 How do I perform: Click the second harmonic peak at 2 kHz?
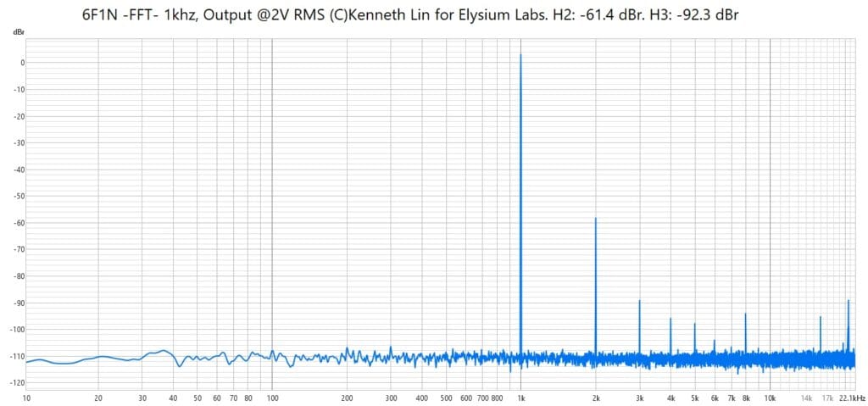click(596, 218)
